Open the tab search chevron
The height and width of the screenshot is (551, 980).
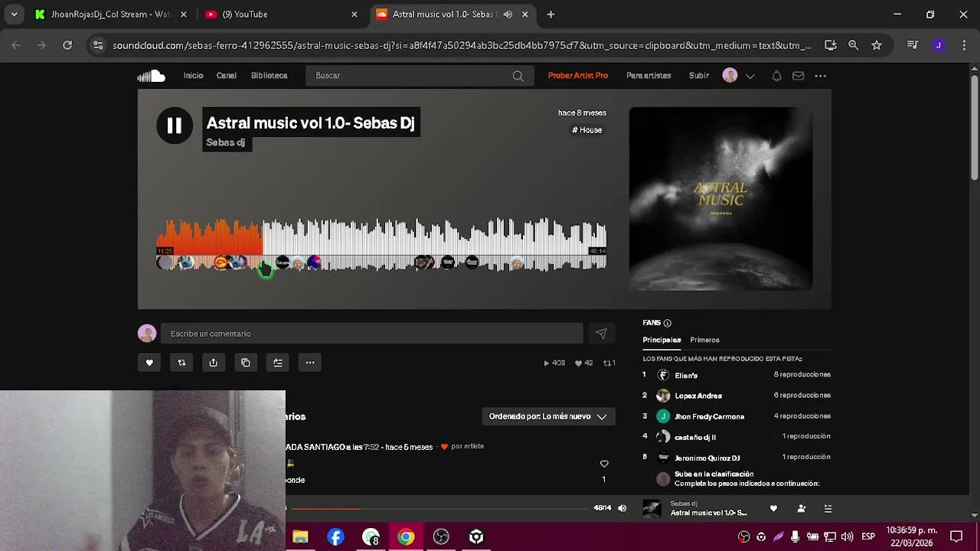[x=14, y=14]
